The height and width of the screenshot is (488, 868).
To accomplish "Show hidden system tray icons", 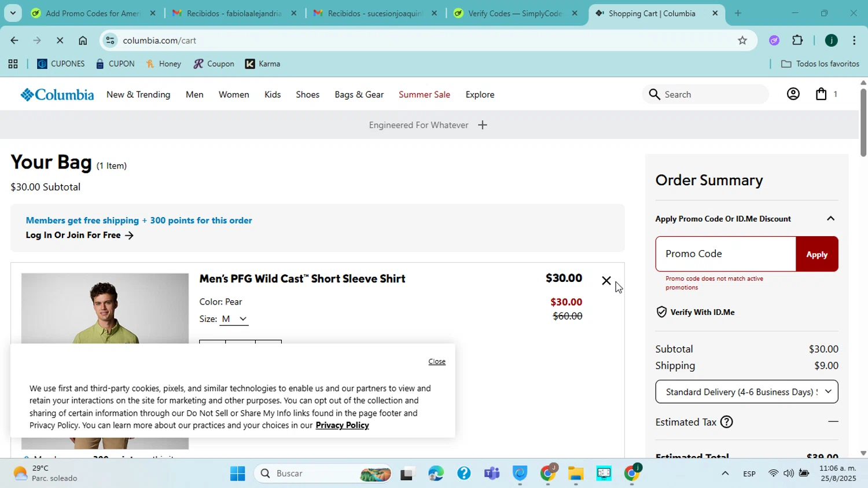I will pos(724,474).
